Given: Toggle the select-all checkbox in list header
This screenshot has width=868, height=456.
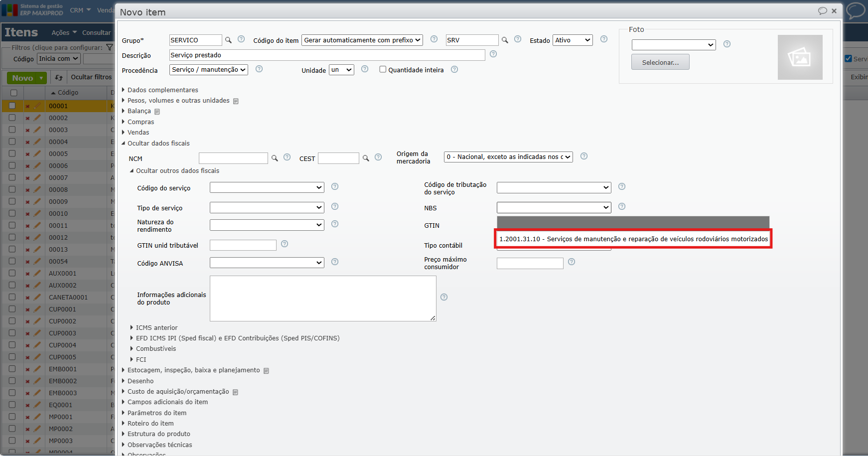Looking at the screenshot, I should point(13,93).
